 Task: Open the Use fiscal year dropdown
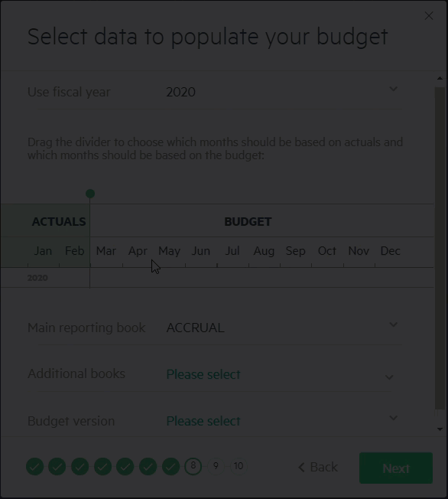tap(215, 92)
